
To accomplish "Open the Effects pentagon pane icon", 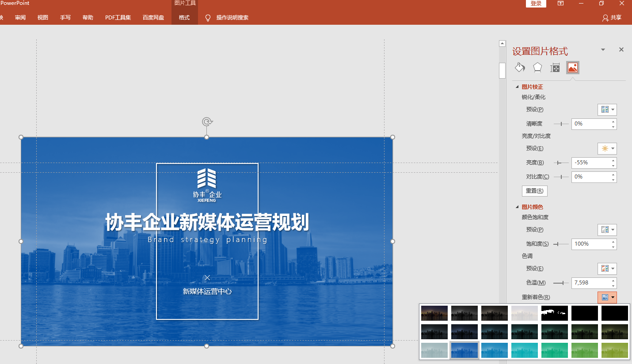I will 537,68.
